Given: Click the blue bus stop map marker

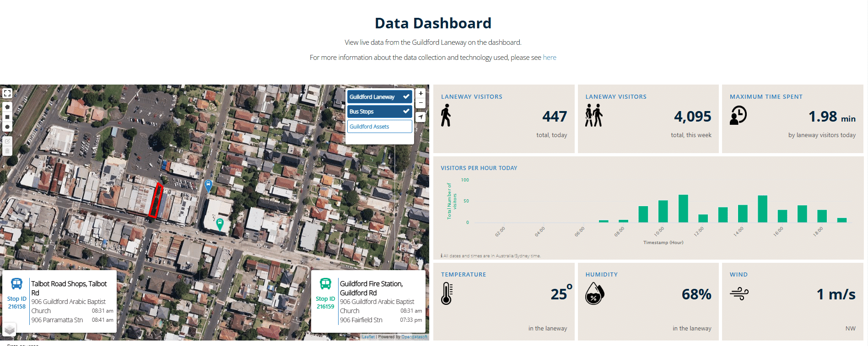Looking at the screenshot, I should point(208,186).
